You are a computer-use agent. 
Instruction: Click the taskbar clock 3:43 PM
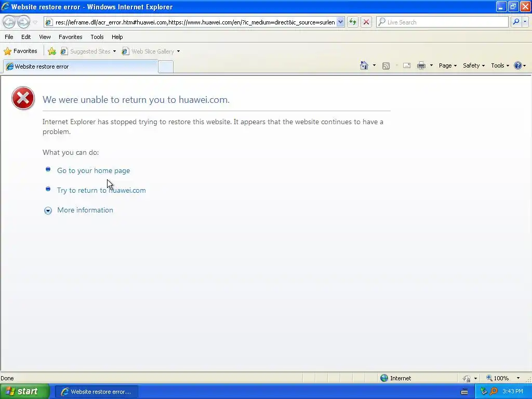point(513,392)
